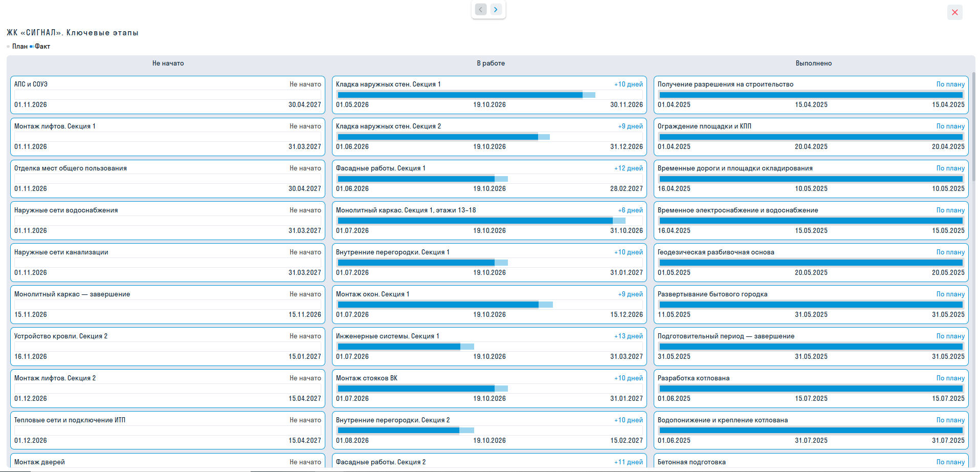The width and height of the screenshot is (980, 472).
Task: Open Внутренние перегородки. Секция 1 card
Action: click(x=489, y=263)
